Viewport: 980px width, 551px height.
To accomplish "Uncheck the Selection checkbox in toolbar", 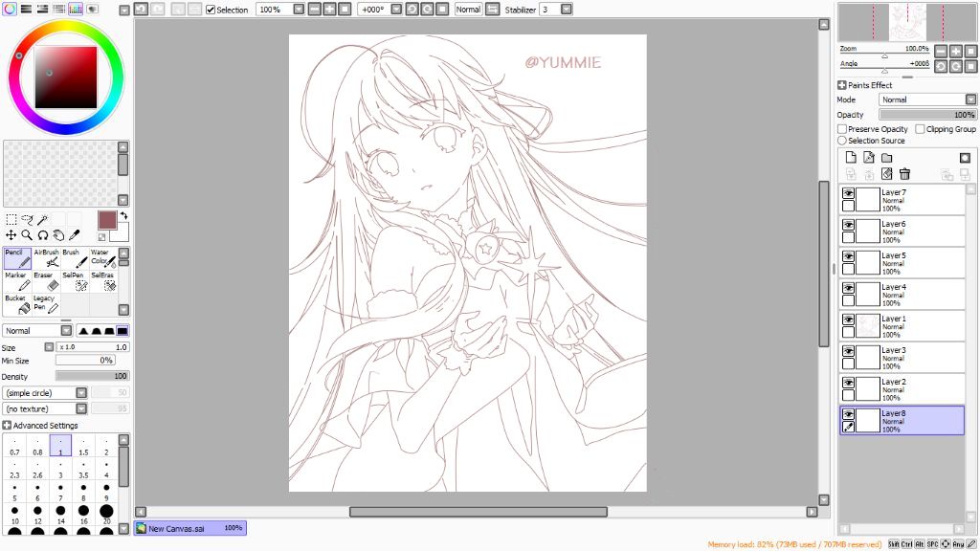I will (211, 10).
